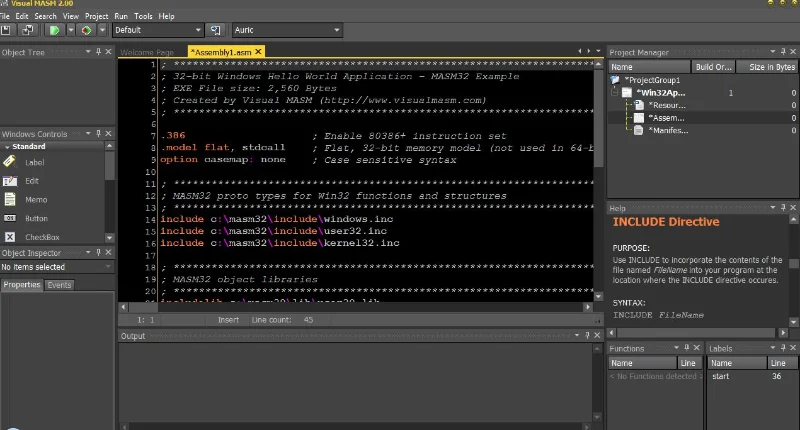Collapse the Standard controls group
The image size is (800, 430).
point(7,147)
